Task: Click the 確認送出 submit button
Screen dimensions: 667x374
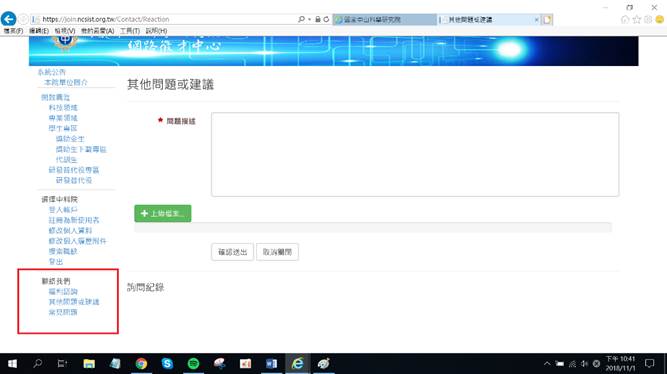Action: pos(232,252)
